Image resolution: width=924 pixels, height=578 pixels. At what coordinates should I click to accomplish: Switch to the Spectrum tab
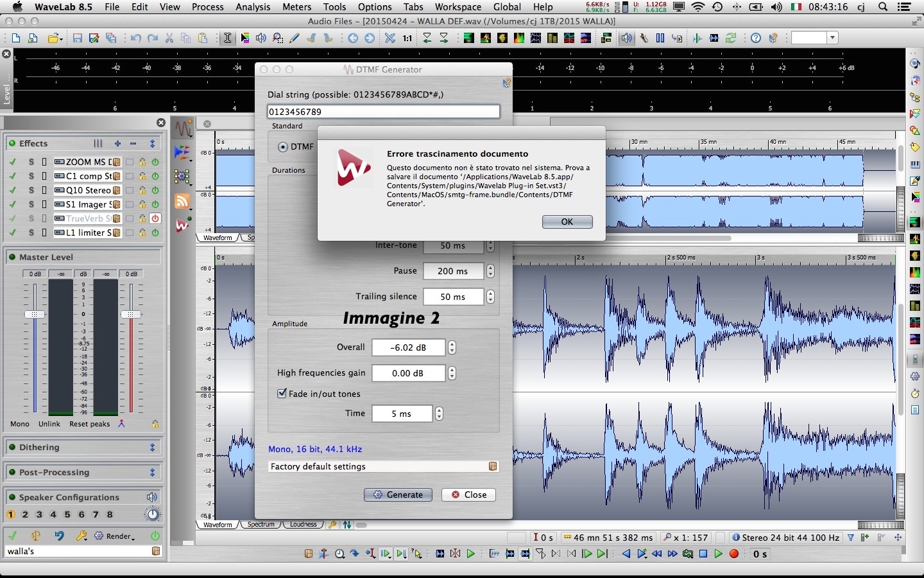(x=261, y=525)
